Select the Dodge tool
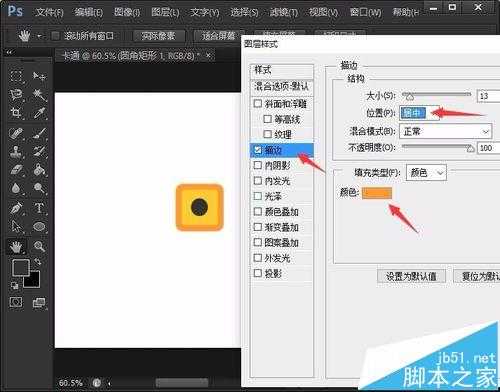The height and width of the screenshot is (392, 500). pyautogui.click(x=39, y=188)
